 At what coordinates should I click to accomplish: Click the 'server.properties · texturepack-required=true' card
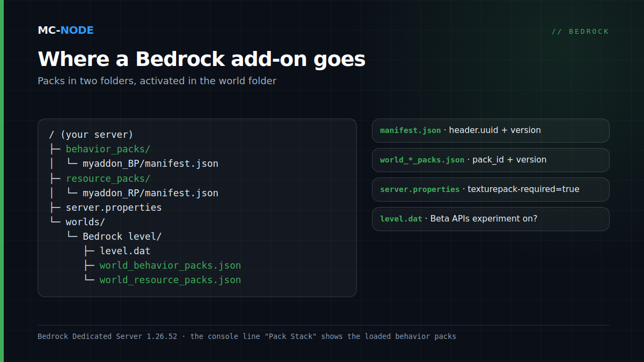tap(491, 189)
